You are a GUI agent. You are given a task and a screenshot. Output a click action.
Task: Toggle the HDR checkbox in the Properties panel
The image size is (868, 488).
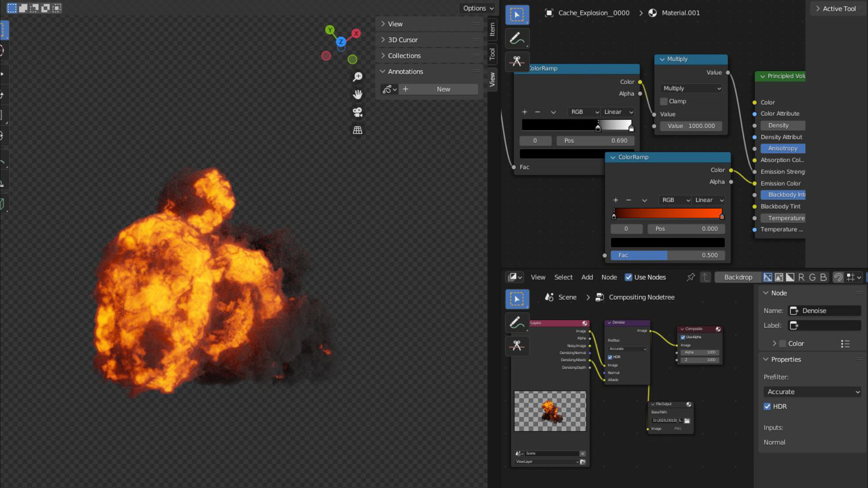tap(768, 406)
